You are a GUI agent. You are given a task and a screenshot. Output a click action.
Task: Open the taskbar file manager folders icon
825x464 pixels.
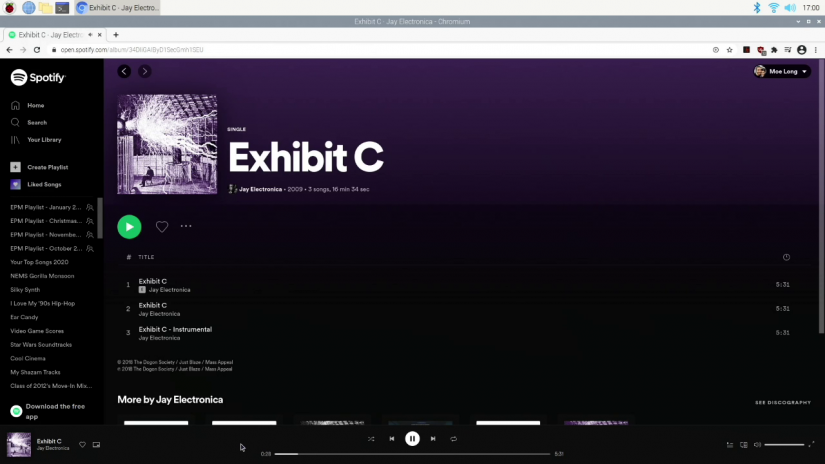click(x=45, y=8)
